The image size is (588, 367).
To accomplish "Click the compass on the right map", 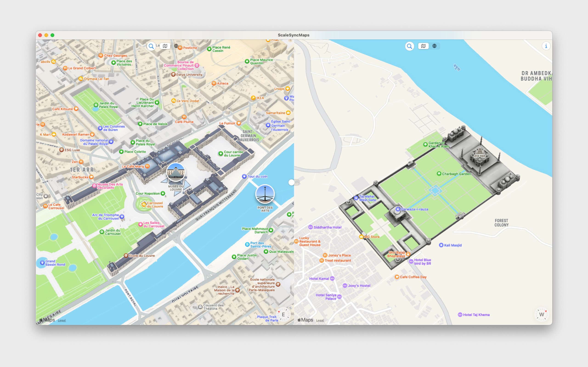I will point(542,314).
